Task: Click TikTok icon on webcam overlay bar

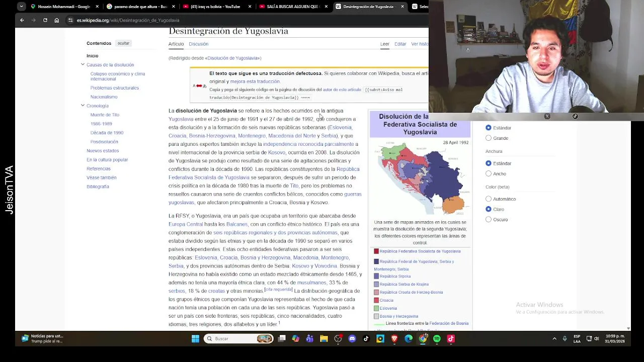Action: pos(575,116)
